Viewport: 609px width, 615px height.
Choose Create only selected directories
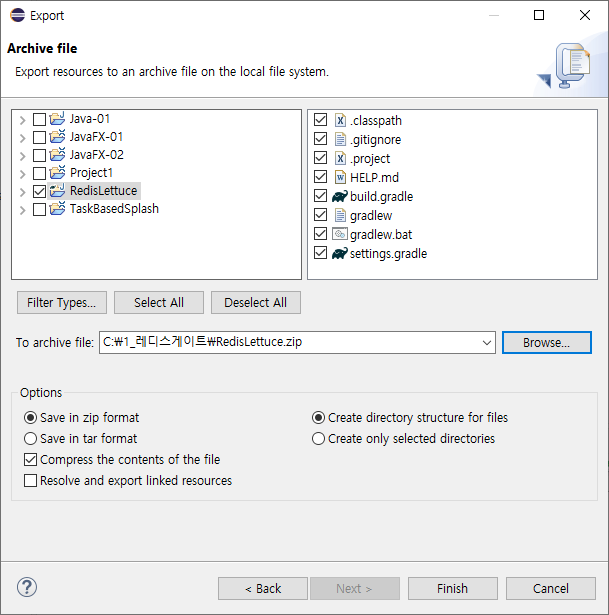click(x=319, y=439)
